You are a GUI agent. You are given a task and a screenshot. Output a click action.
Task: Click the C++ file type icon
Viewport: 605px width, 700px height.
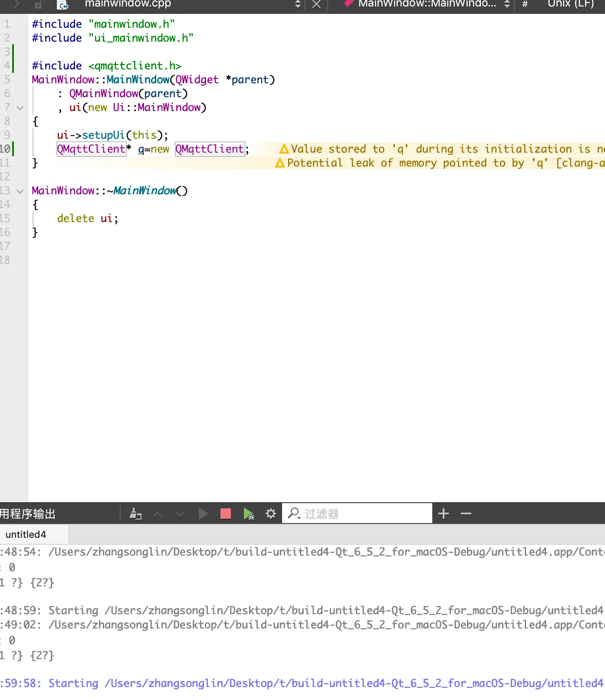[63, 5]
